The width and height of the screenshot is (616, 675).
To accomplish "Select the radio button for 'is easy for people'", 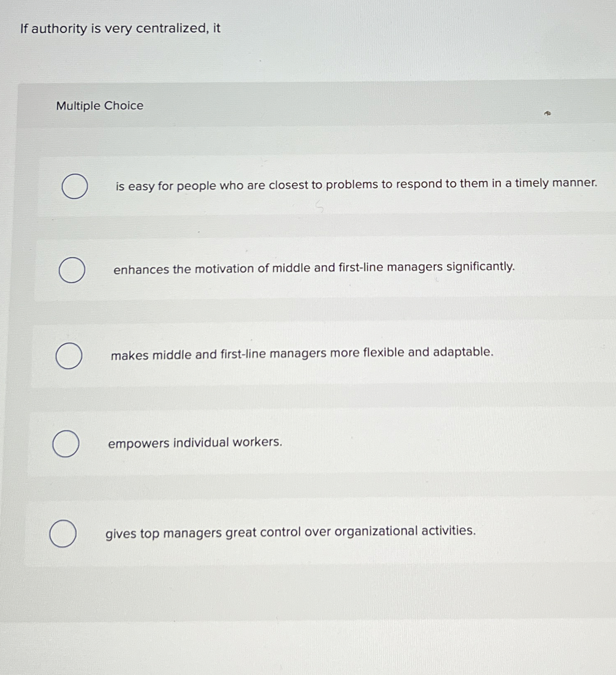I will (x=74, y=187).
